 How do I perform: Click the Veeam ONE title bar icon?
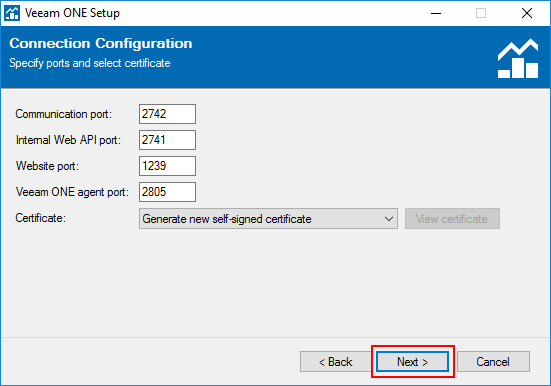coord(12,13)
